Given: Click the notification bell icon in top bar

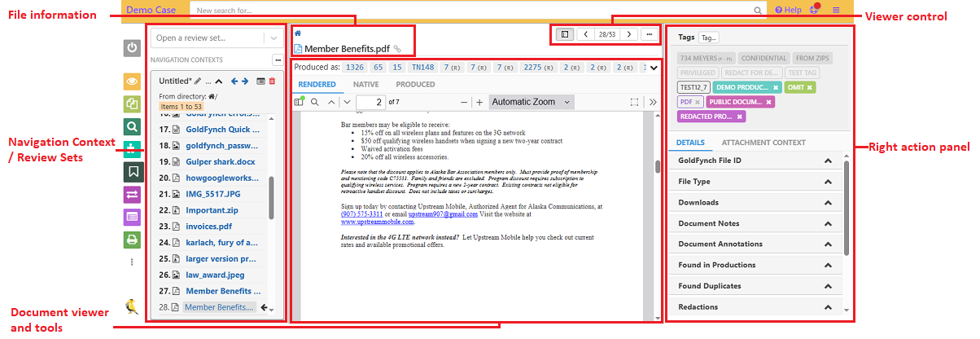Looking at the screenshot, I should click(815, 10).
